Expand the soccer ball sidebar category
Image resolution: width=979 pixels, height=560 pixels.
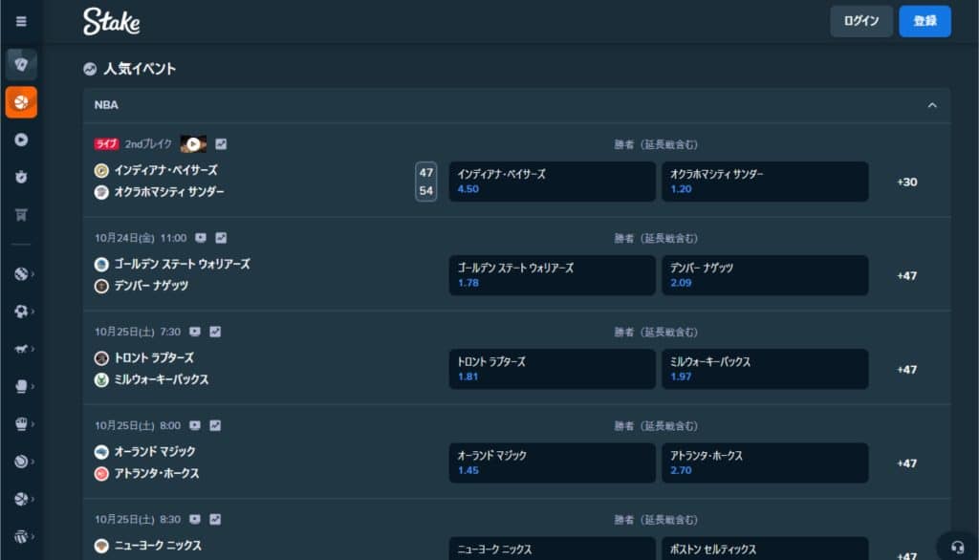tap(21, 312)
